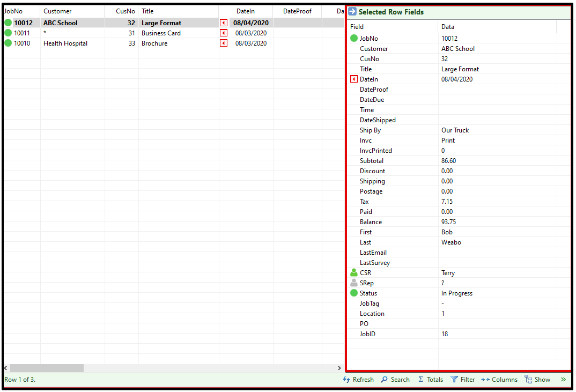Click the InvcPrinted field label

[376, 151]
